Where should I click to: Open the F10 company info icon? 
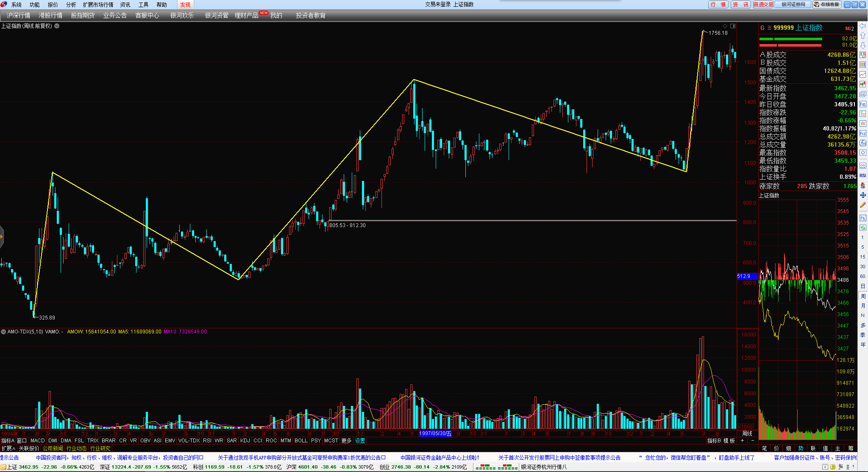tap(862, 104)
